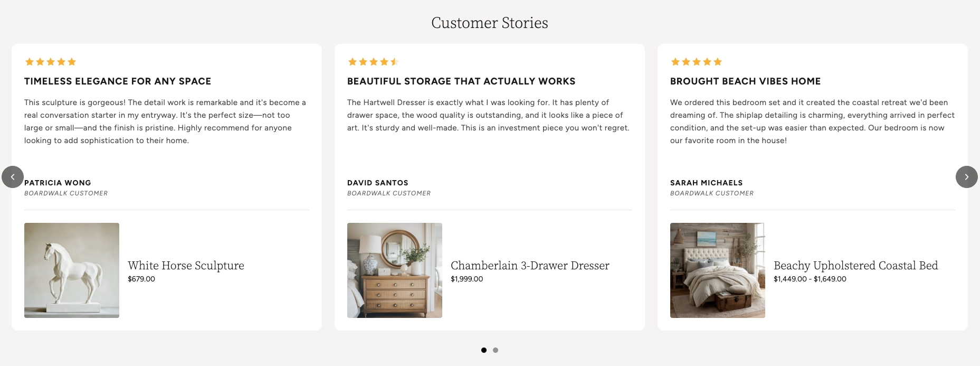Screen dimensions: 980x366
Task: Click the Beachy Upholstered Coastal Bed price range
Action: [x=810, y=279]
